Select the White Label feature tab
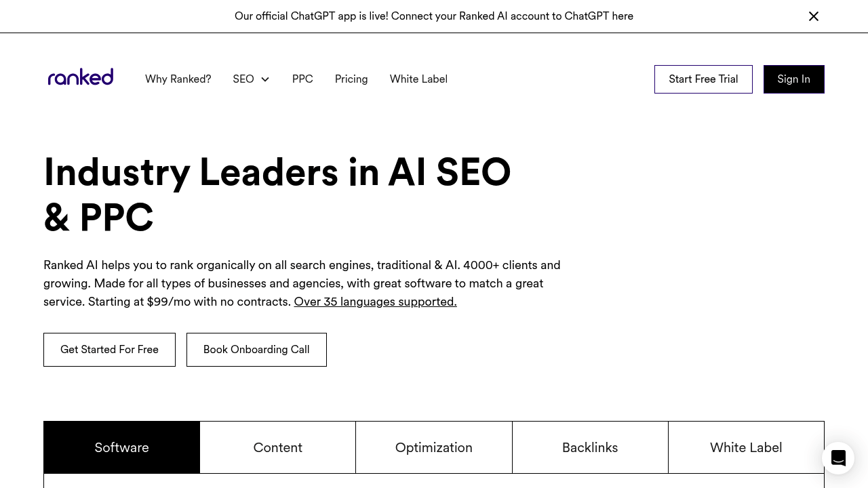The height and width of the screenshot is (488, 868). [746, 447]
